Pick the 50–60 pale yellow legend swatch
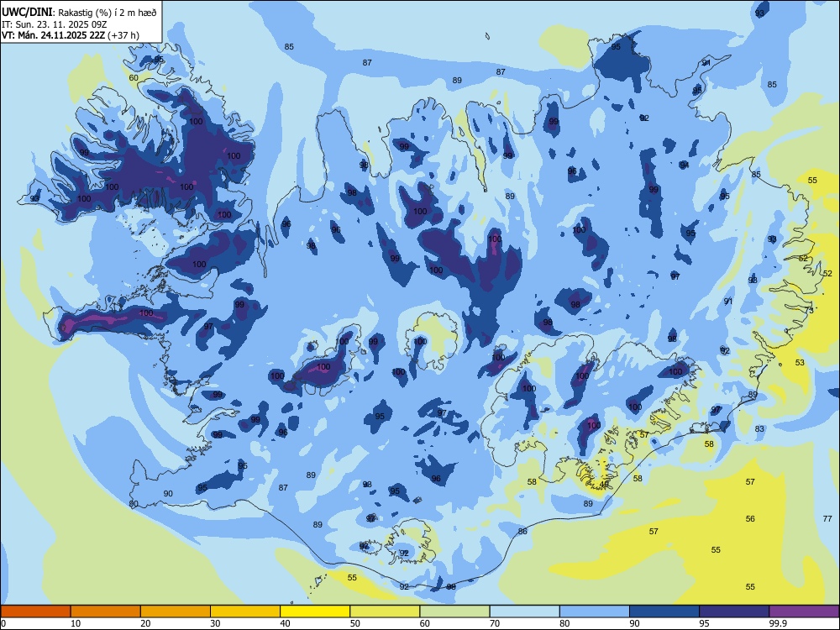The width and height of the screenshot is (840, 630). [385, 612]
